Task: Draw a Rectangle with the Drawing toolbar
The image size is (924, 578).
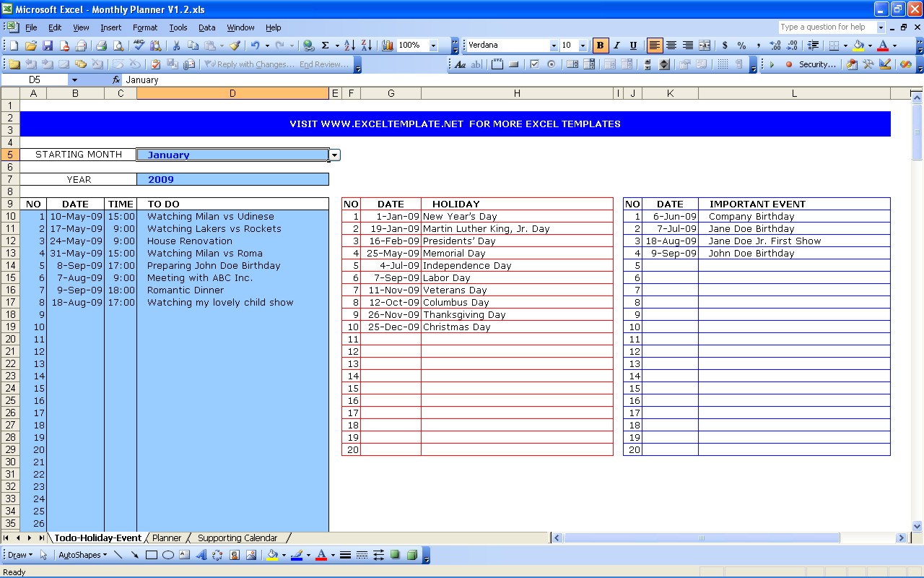Action: point(152,555)
